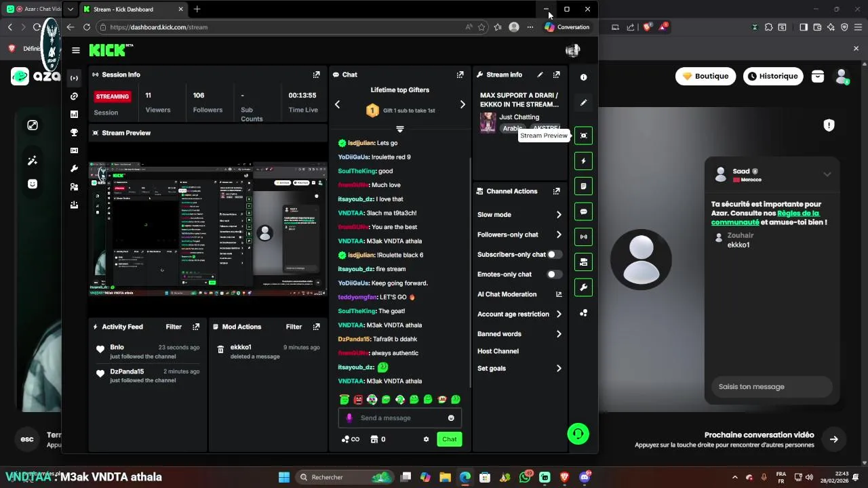Open the Kick hamburger menu

pyautogui.click(x=76, y=50)
